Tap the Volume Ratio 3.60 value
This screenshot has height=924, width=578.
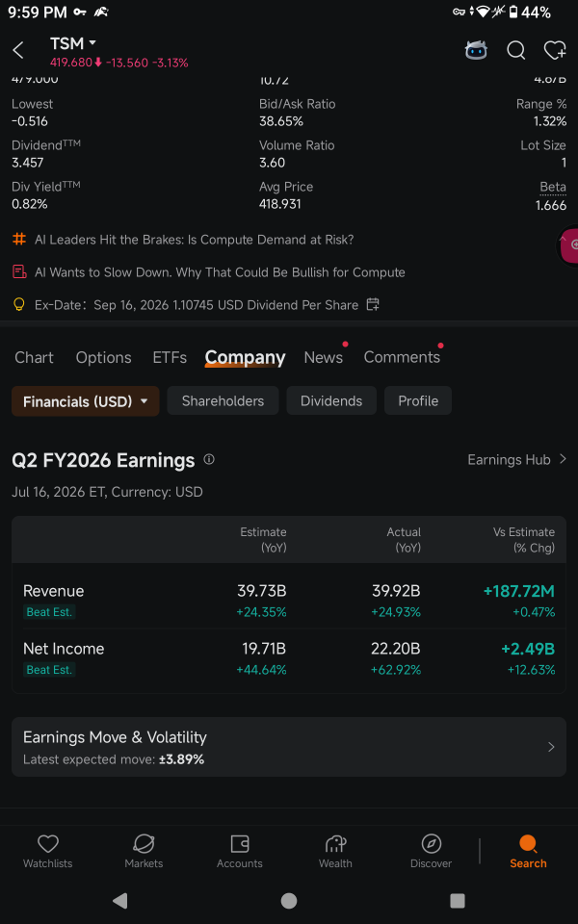pos(272,163)
